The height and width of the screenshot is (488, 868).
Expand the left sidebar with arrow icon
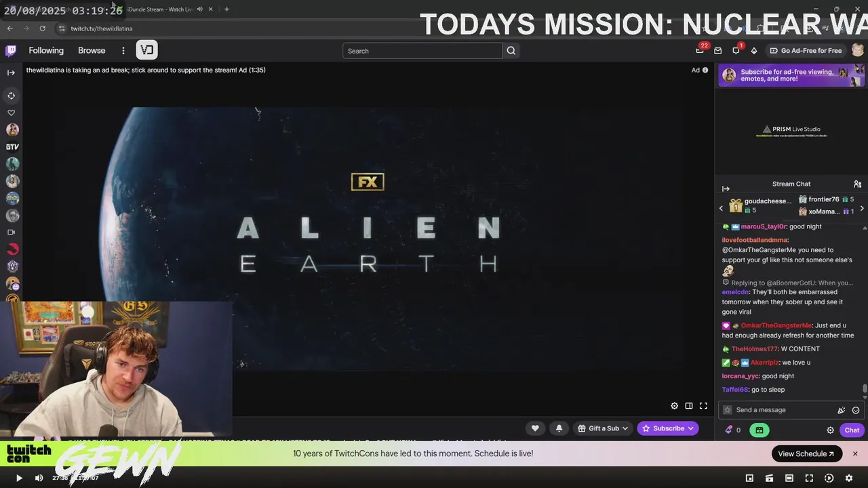[11, 73]
